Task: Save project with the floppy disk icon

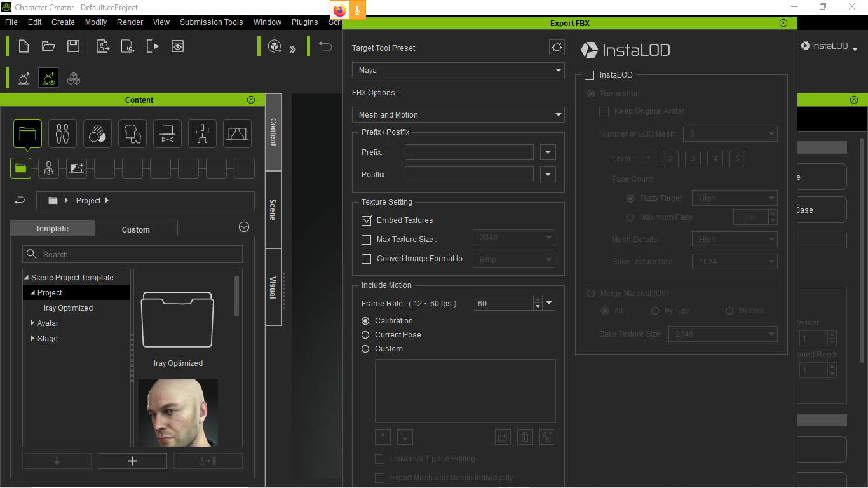Action: click(x=73, y=46)
